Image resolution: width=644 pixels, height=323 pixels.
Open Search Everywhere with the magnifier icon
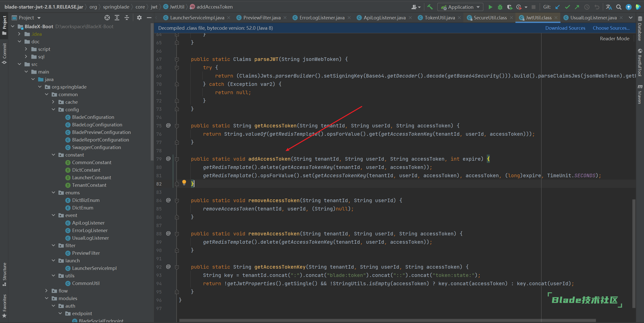click(x=619, y=7)
